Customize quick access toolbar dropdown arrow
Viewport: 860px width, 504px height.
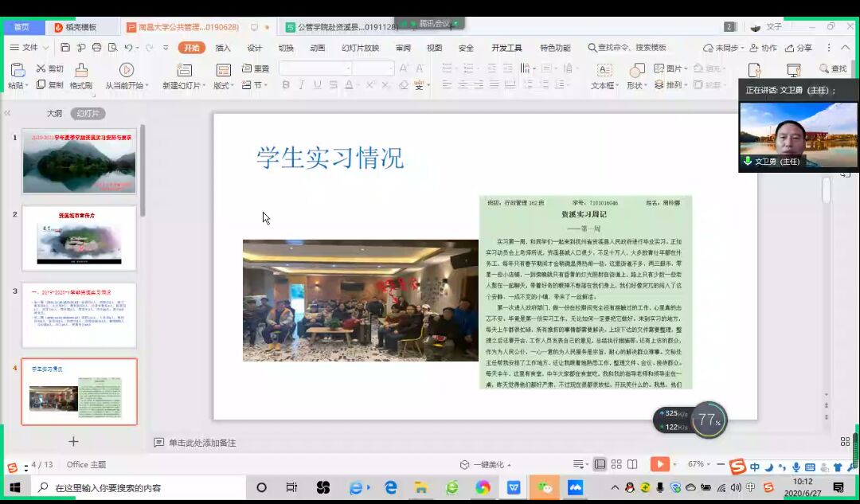tap(165, 48)
